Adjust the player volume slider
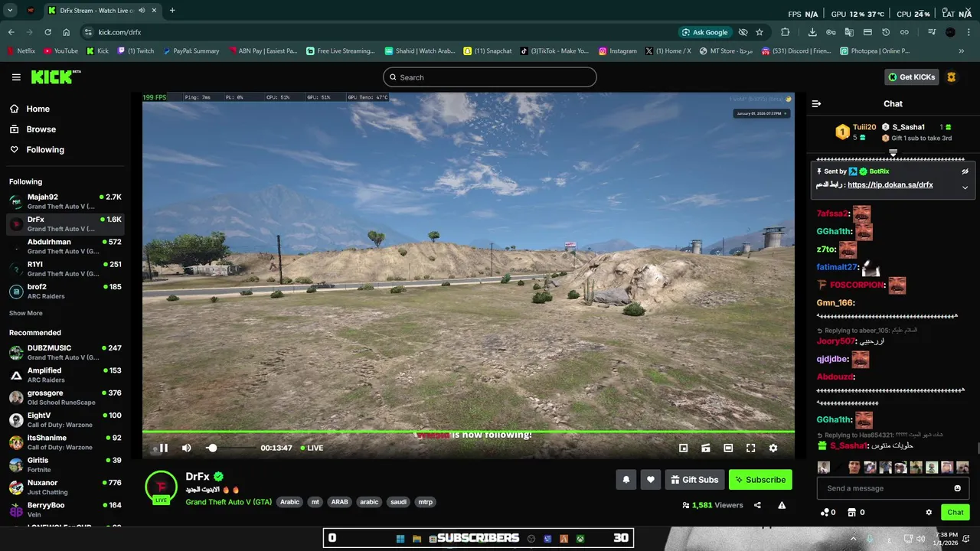This screenshot has width=980, height=551. (x=230, y=448)
